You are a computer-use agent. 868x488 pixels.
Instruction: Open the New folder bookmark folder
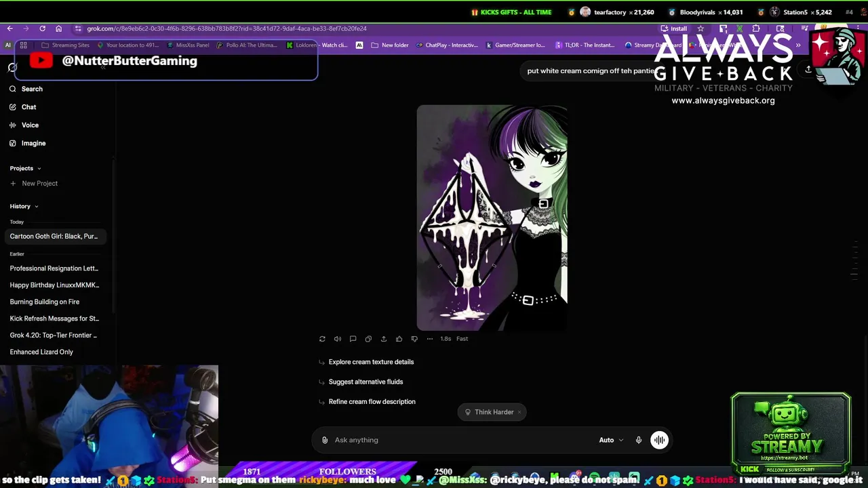pos(390,45)
